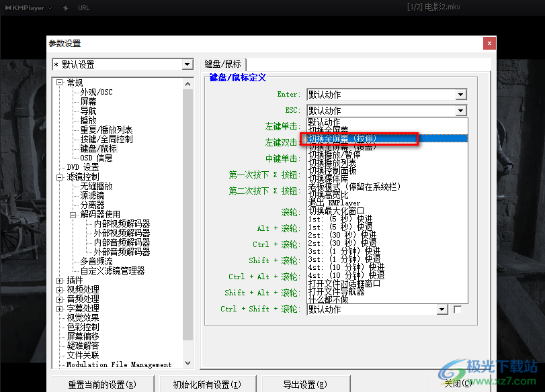Select 内部视频解码器 in the tree
Image resolution: width=545 pixels, height=392 pixels.
click(122, 224)
